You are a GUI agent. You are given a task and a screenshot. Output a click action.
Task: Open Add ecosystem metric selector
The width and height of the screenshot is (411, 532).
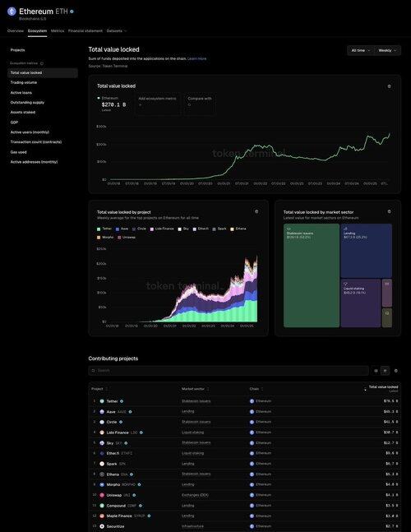pos(157,103)
